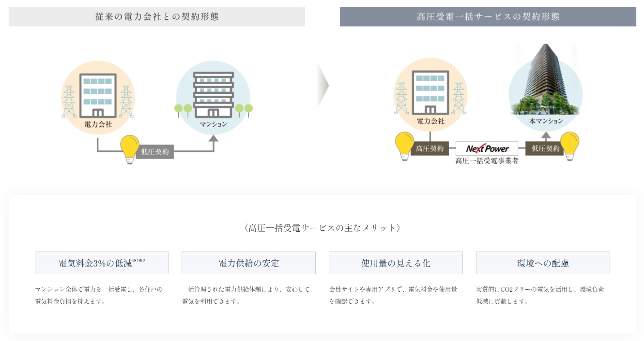Viewport: 644px width, 341px height.
Task: Select the 電気料金3%の低減 benefit box
Action: tap(101, 263)
